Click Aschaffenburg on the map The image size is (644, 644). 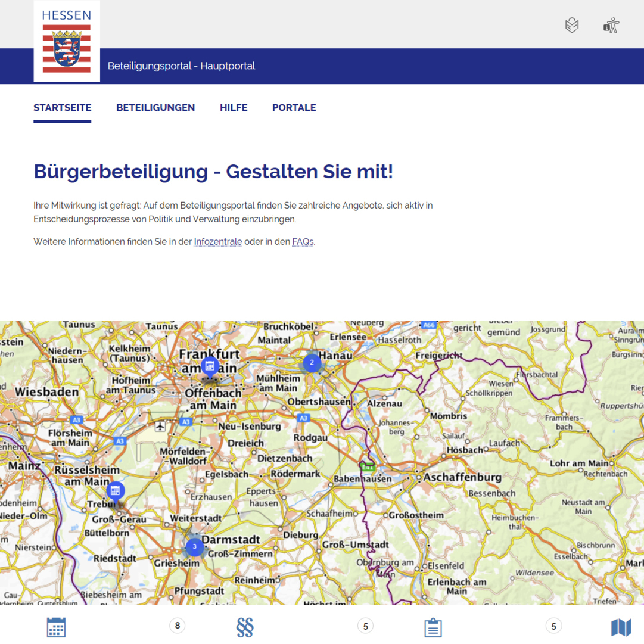coord(462,478)
